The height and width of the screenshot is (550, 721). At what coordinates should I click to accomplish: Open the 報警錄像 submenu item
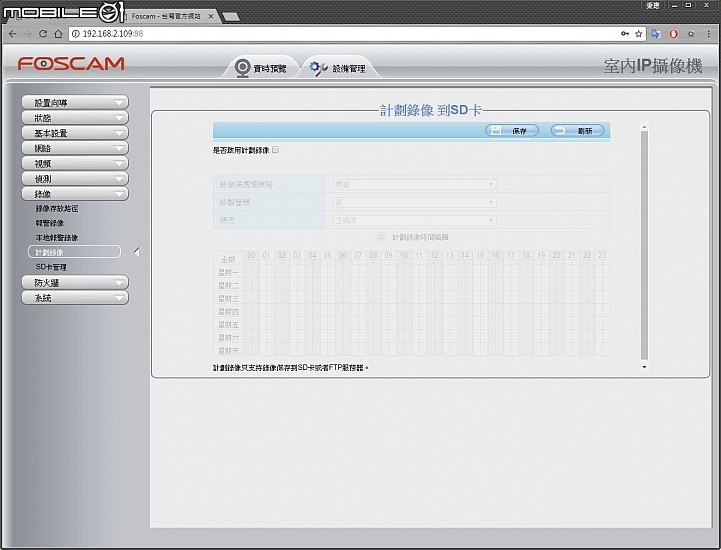(x=50, y=223)
